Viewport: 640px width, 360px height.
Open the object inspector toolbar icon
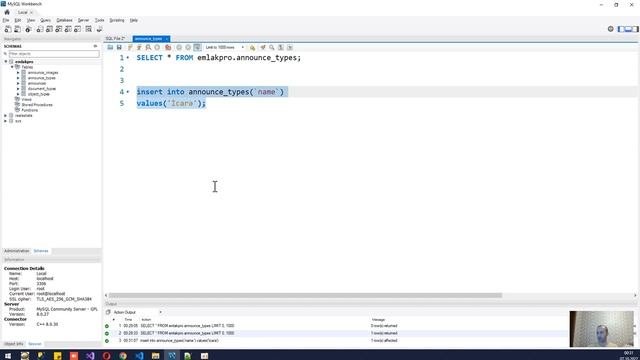[x=28, y=29]
